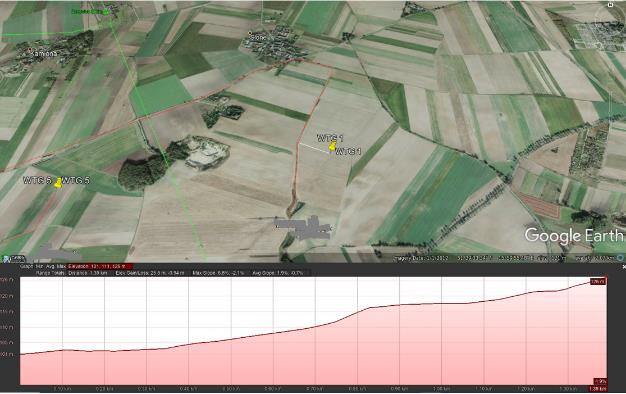The image size is (626, 394).
Task: Click the gray 3D building model below WTG 1
Action: (303, 229)
